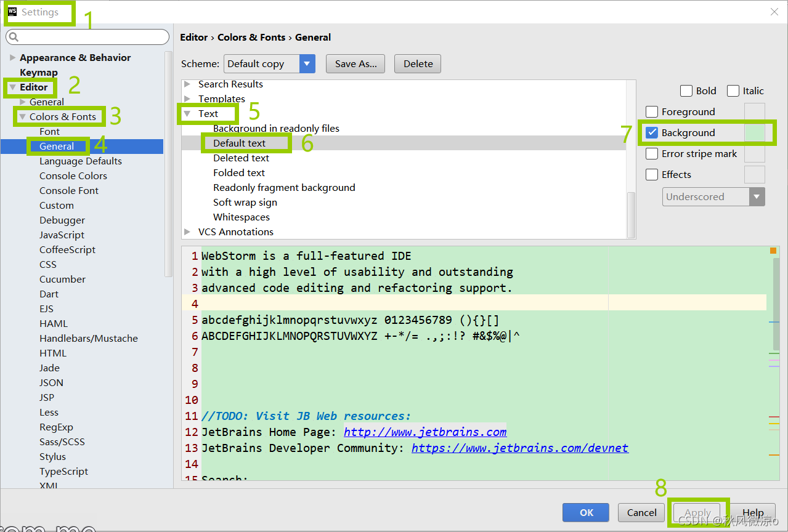
Task: Enable the Bold checkbox
Action: click(x=686, y=91)
